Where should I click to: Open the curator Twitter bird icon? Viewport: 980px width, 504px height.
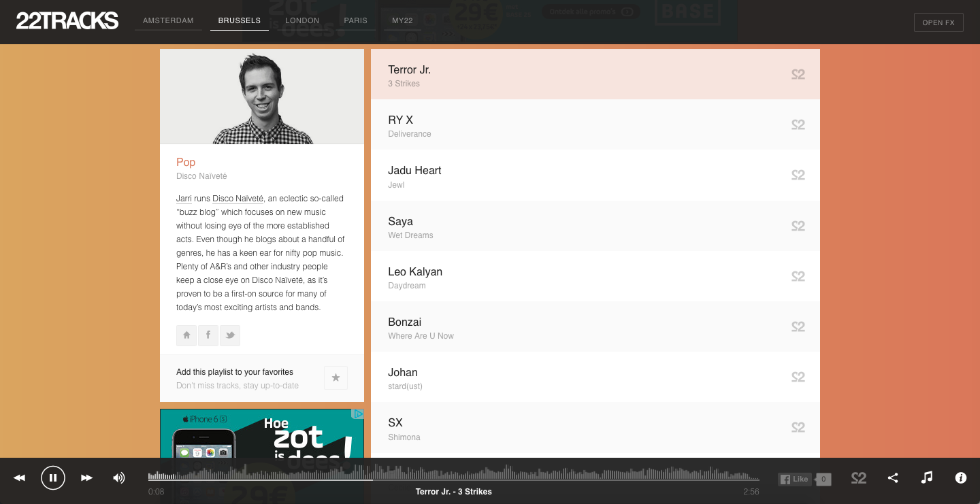[230, 335]
